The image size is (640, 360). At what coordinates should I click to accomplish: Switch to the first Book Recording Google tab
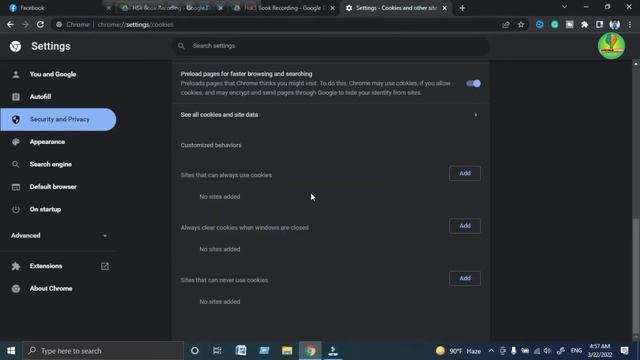pyautogui.click(x=171, y=8)
